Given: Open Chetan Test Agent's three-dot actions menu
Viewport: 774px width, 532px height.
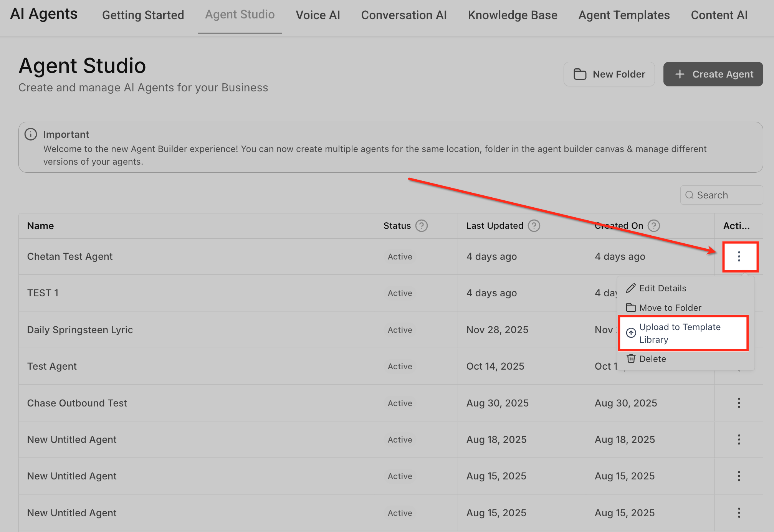Looking at the screenshot, I should 739,256.
